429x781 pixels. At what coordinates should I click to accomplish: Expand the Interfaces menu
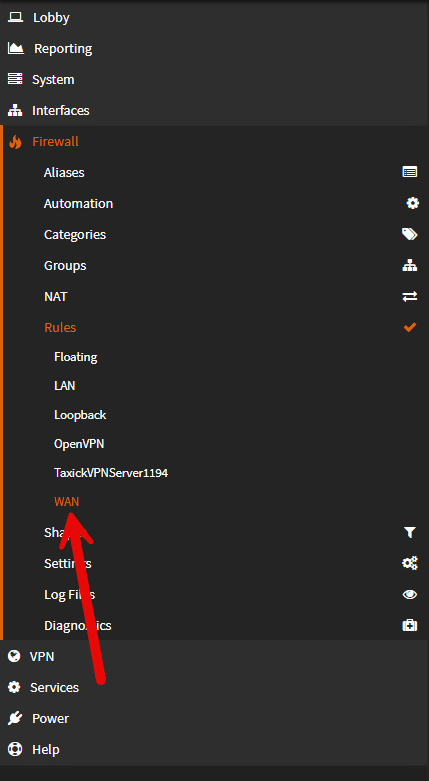coord(214,110)
